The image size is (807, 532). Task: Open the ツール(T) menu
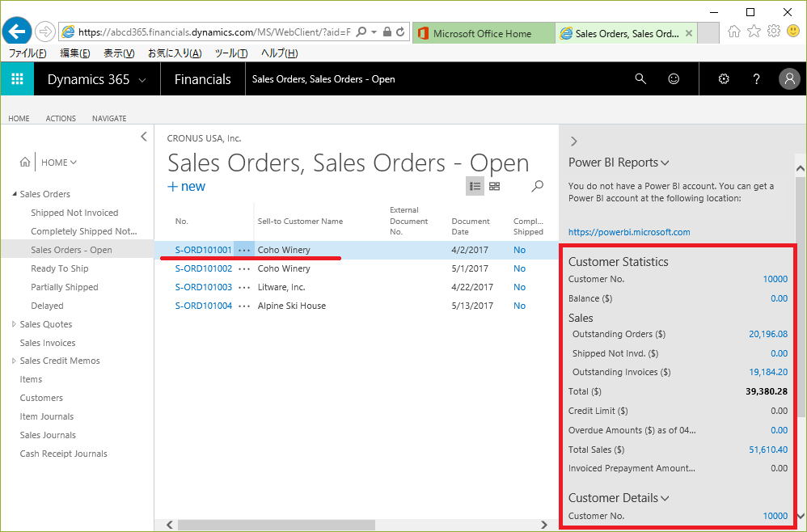pyautogui.click(x=231, y=53)
